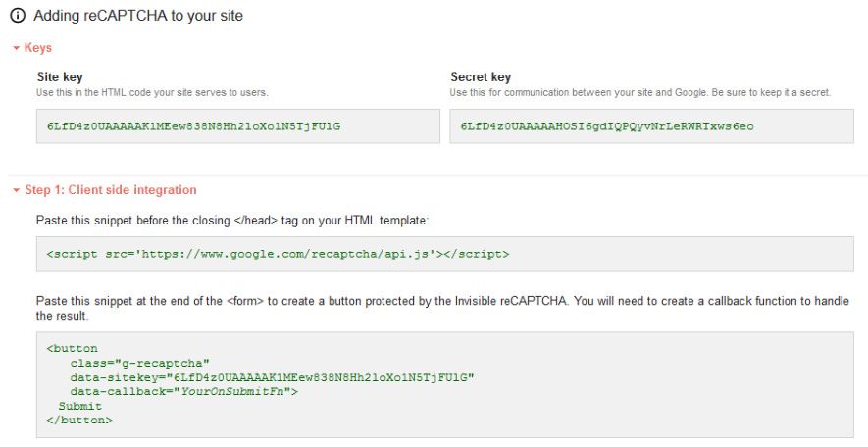Screen dimensions: 868x447
Task: Click the bold Site key label
Action: (x=58, y=77)
